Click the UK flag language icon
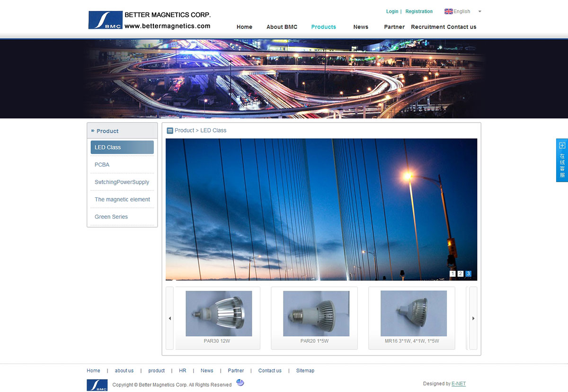This screenshot has width=568, height=392. (448, 11)
